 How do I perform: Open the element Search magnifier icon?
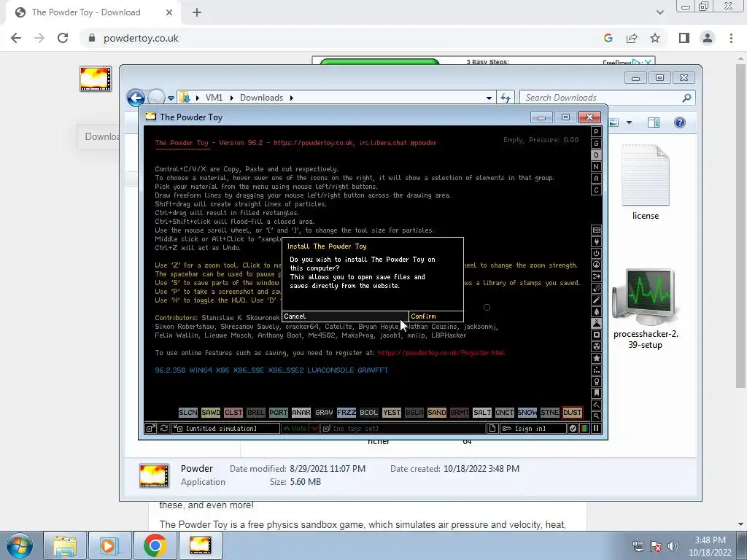pos(596,416)
